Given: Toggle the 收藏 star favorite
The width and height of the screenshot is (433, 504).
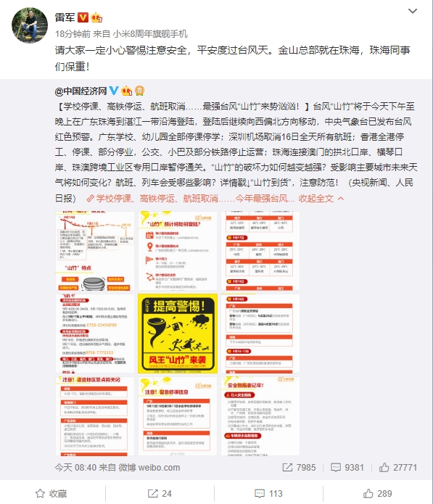Looking at the screenshot, I should point(51,493).
